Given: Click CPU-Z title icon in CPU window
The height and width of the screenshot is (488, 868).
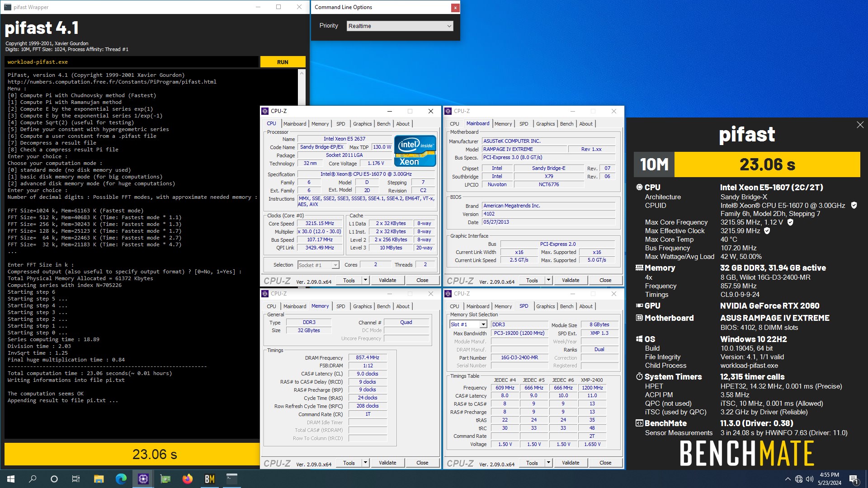Looking at the screenshot, I should click(265, 111).
